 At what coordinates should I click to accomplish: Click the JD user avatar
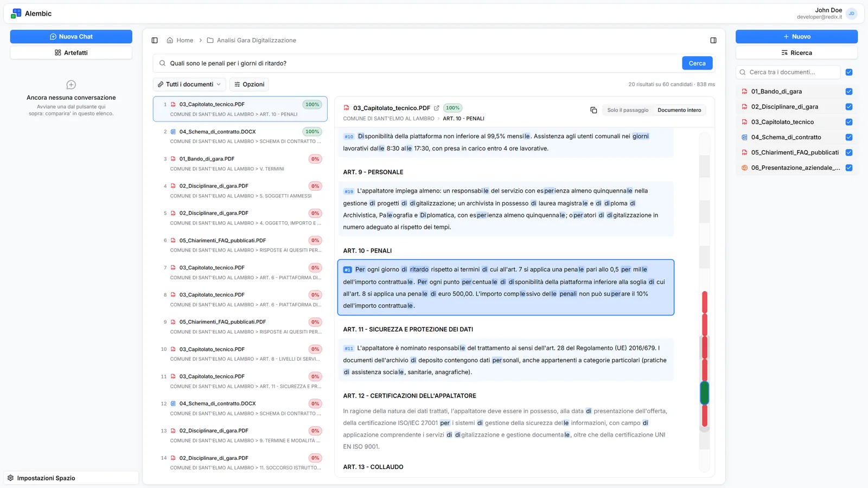(851, 14)
